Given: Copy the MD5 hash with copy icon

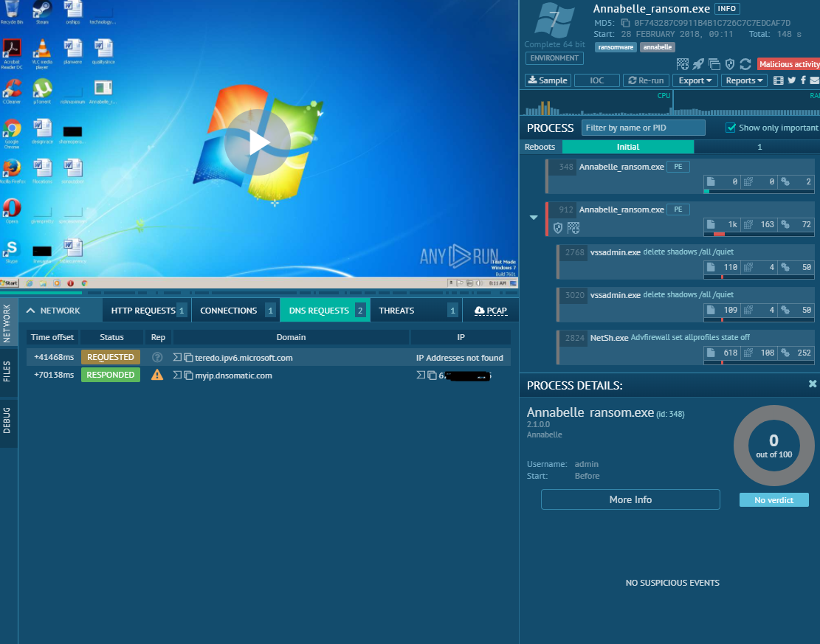Looking at the screenshot, I should pyautogui.click(x=625, y=23).
